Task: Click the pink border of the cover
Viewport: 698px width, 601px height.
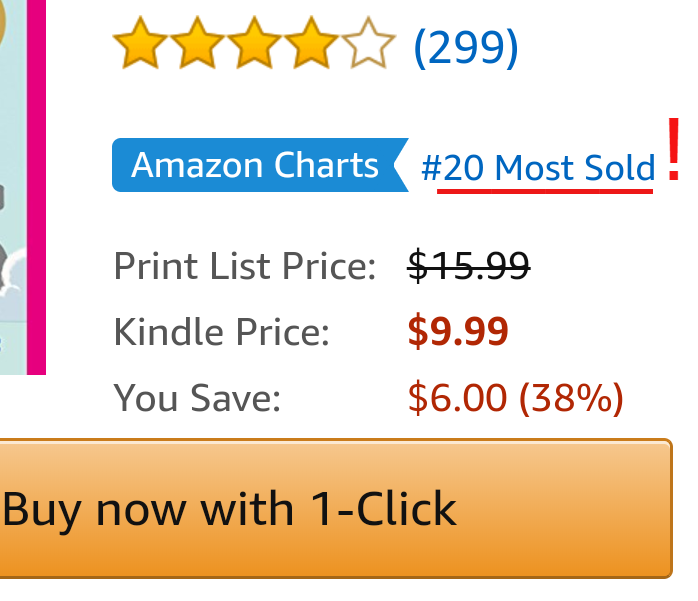Action: click(x=37, y=187)
